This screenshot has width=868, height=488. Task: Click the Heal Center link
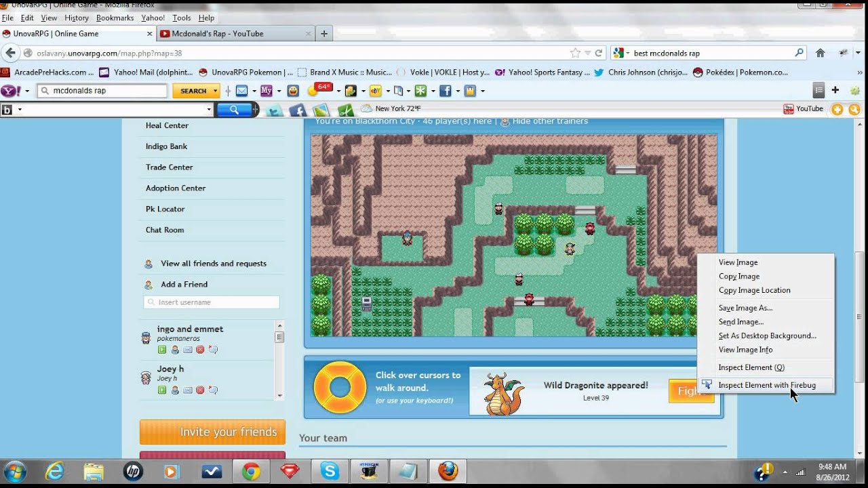167,125
